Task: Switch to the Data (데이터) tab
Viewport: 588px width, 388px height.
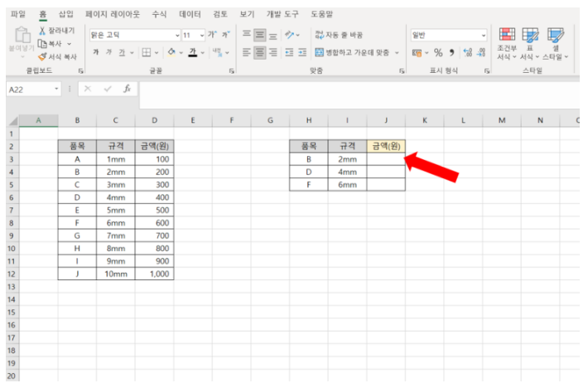Action: pyautogui.click(x=190, y=14)
